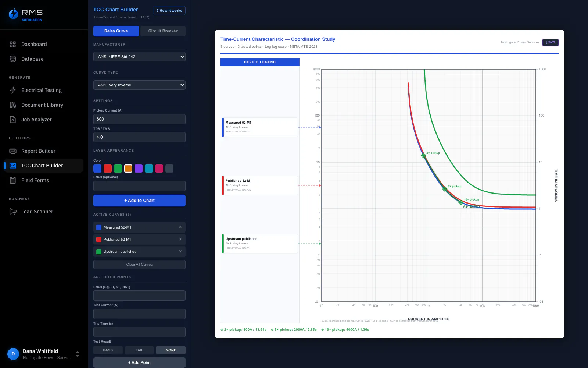Viewport: 588px width, 368px height.
Task: Pick the green color swatch
Action: point(118,169)
